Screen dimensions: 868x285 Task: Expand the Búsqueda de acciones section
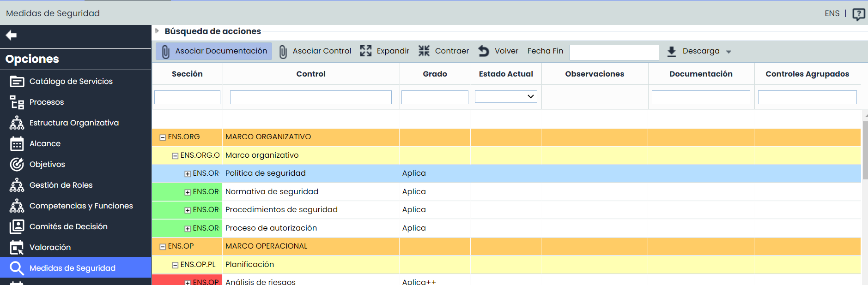(x=157, y=31)
